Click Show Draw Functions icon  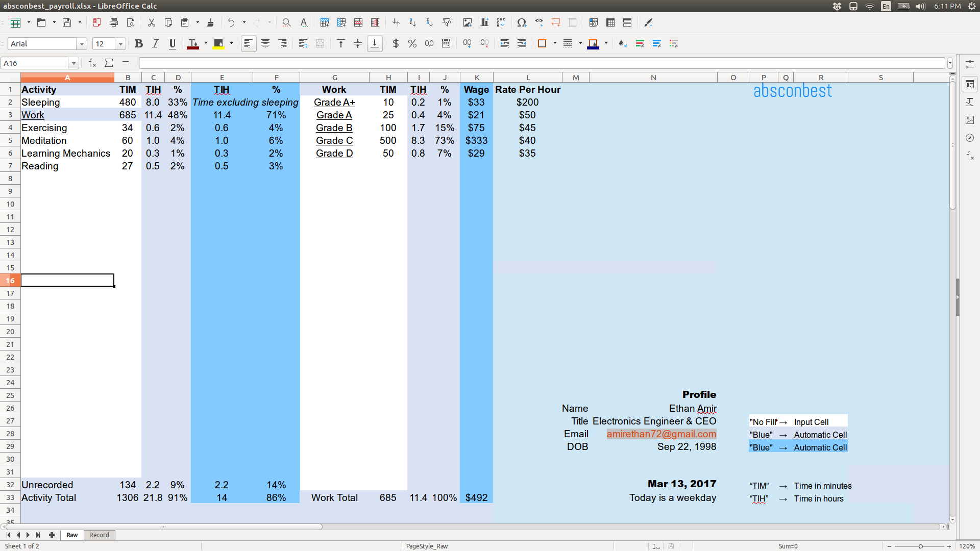(x=648, y=22)
